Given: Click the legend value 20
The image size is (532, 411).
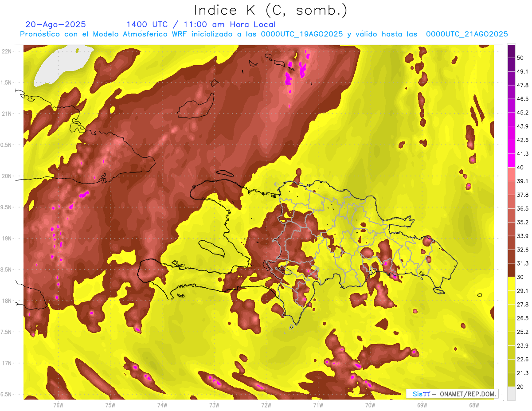Looking at the screenshot, I should tap(520, 387).
